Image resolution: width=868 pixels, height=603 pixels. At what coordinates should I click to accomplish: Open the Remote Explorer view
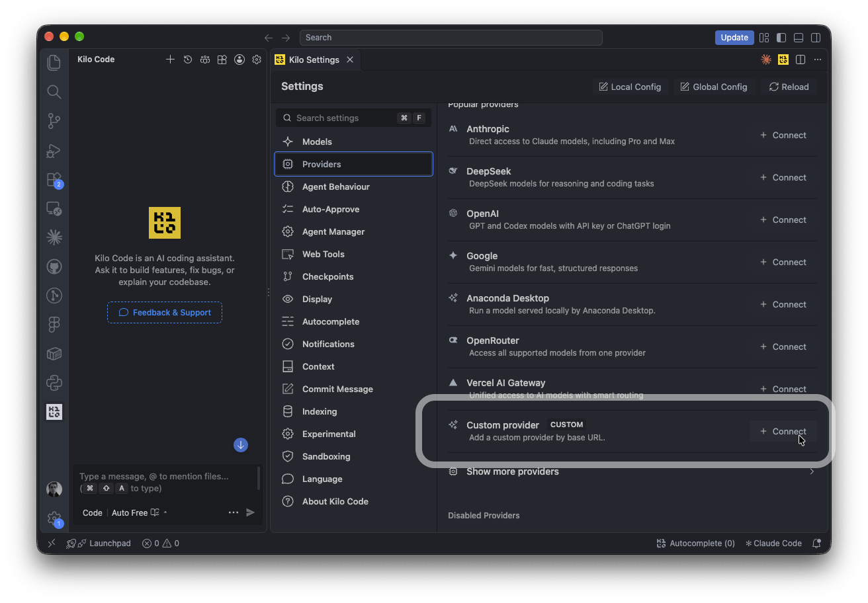(x=54, y=209)
